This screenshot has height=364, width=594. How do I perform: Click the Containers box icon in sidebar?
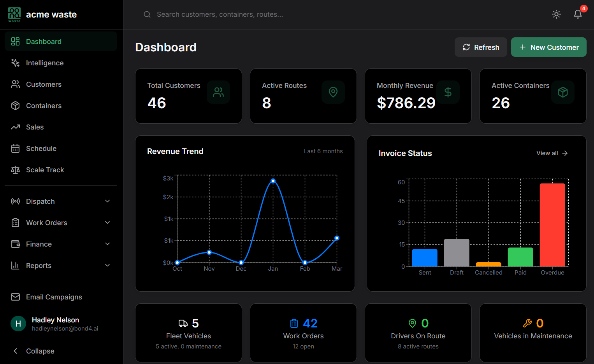pyautogui.click(x=15, y=105)
